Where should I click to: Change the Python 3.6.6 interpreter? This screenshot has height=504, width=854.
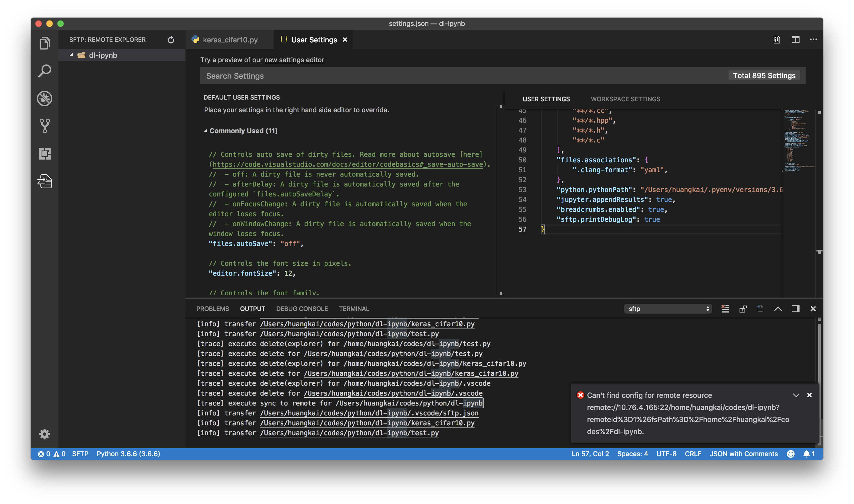tap(128, 454)
